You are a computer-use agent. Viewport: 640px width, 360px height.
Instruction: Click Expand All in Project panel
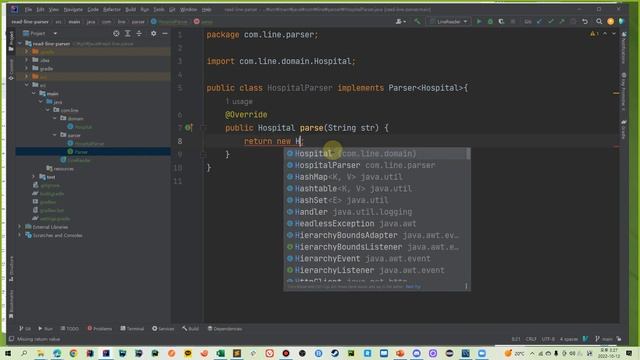128,33
